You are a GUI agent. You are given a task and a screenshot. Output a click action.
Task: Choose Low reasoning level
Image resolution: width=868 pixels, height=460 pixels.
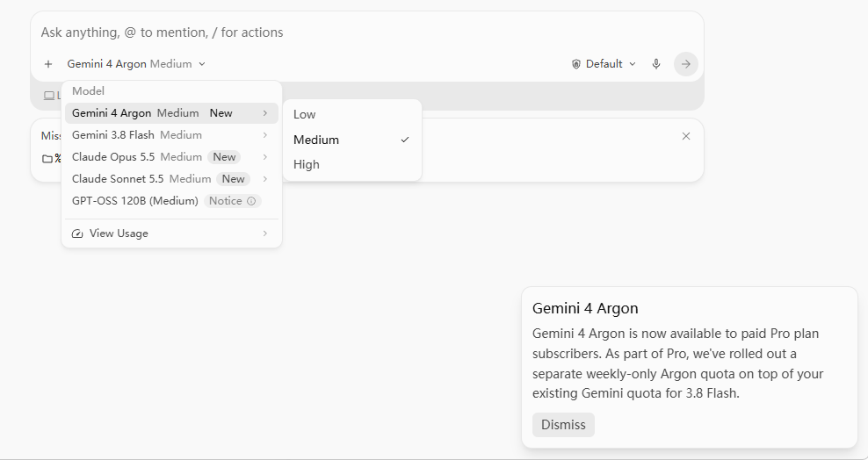352,114
